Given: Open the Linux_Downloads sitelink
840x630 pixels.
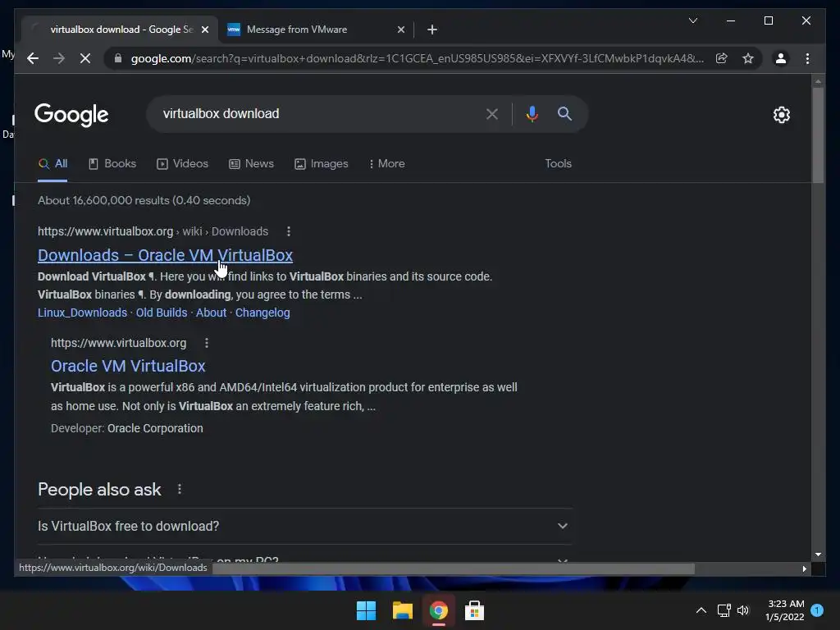Looking at the screenshot, I should pyautogui.click(x=82, y=313).
